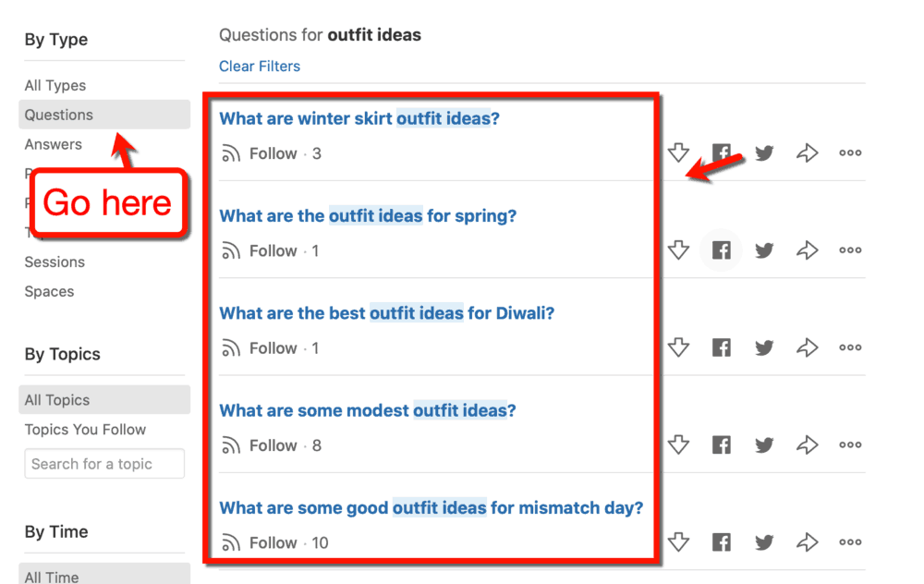Share the modest outfit ideas question to Facebook

coord(721,444)
